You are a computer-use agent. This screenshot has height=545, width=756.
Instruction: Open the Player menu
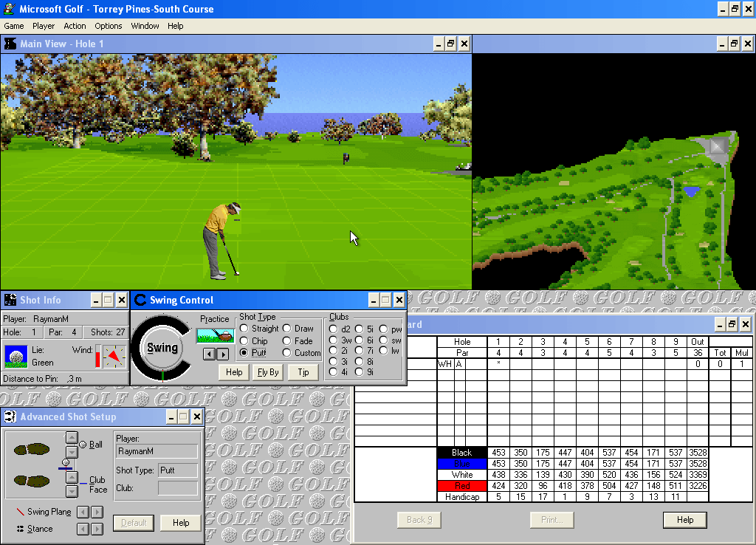[43, 26]
